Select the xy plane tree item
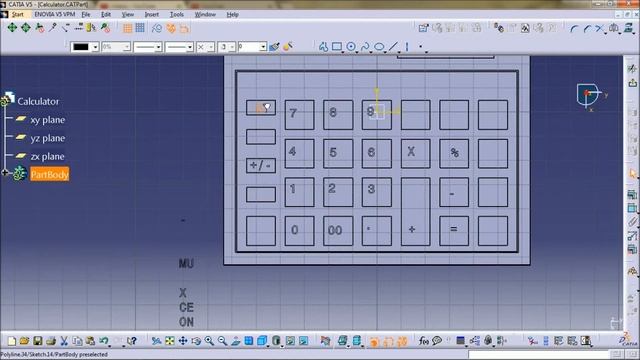640x360 pixels. (47, 120)
